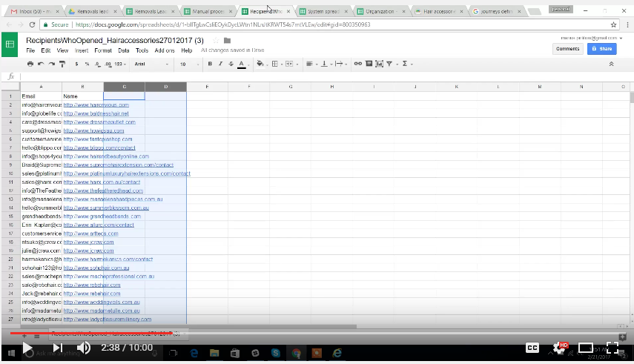The width and height of the screenshot is (634, 364).
Task: Open the Comments button
Action: [567, 48]
